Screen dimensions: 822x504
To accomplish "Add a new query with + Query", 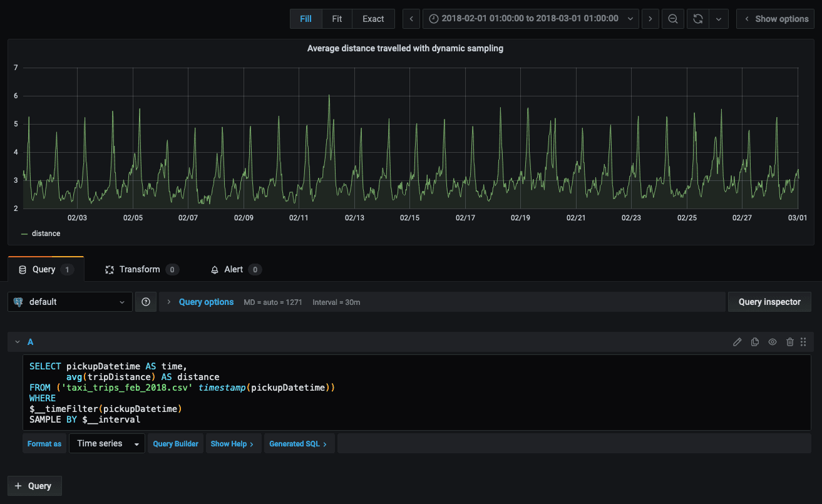I will coord(34,486).
